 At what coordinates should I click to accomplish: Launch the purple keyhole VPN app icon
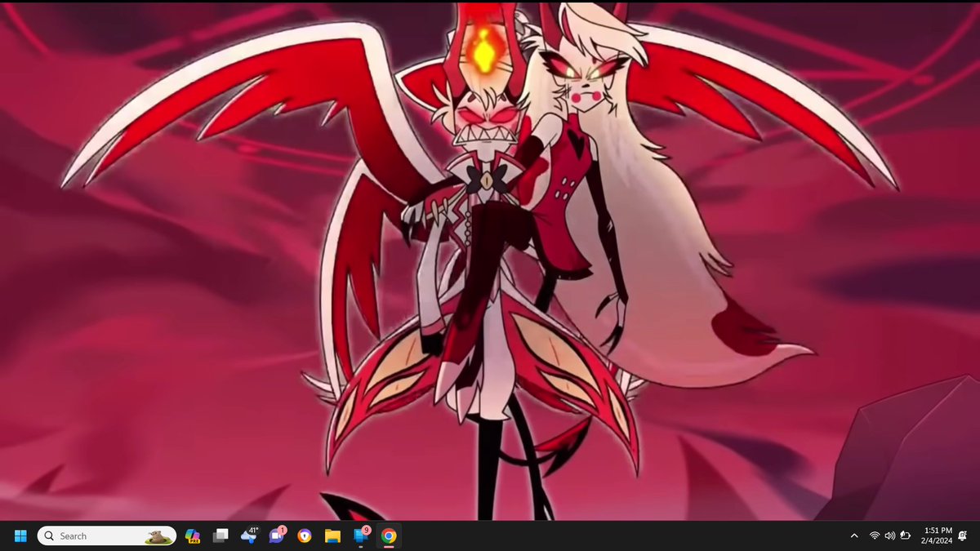(x=305, y=536)
